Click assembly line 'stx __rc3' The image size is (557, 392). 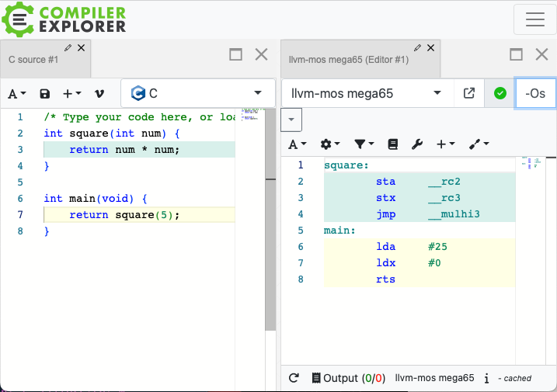[418, 198]
